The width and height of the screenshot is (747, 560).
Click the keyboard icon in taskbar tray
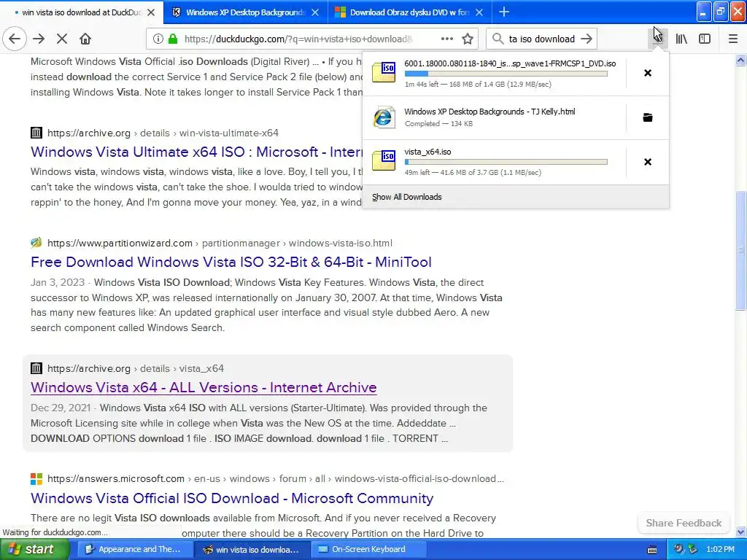pos(652,550)
